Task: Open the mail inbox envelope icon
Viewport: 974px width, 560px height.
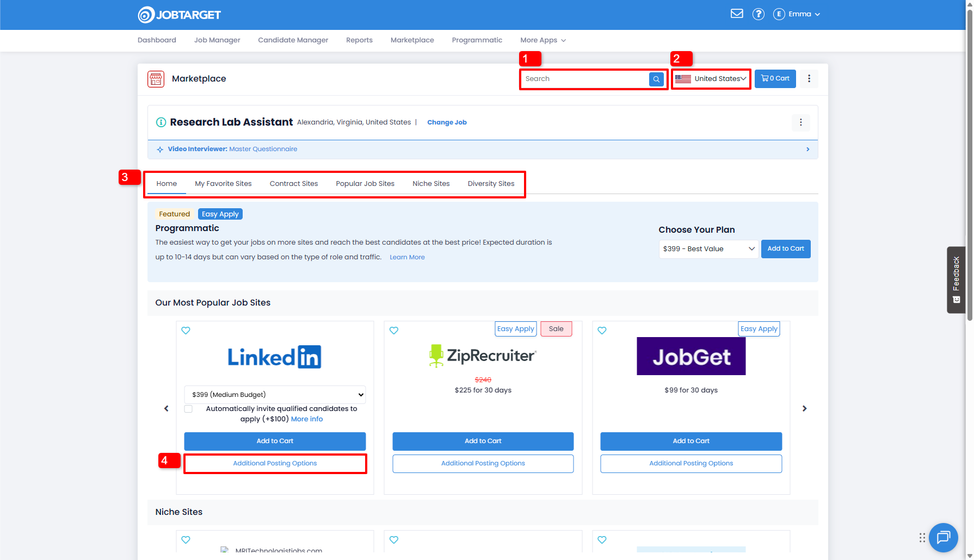Action: (x=737, y=14)
